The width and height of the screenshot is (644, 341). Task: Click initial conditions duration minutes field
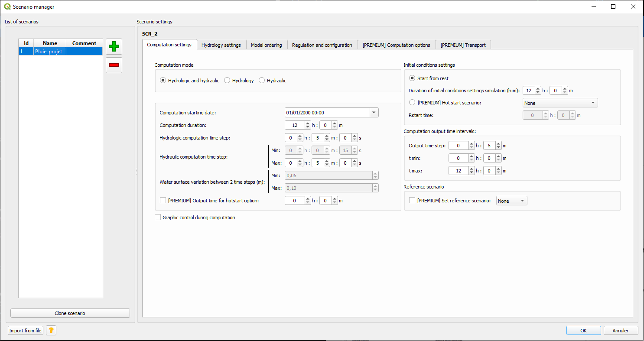pyautogui.click(x=555, y=91)
